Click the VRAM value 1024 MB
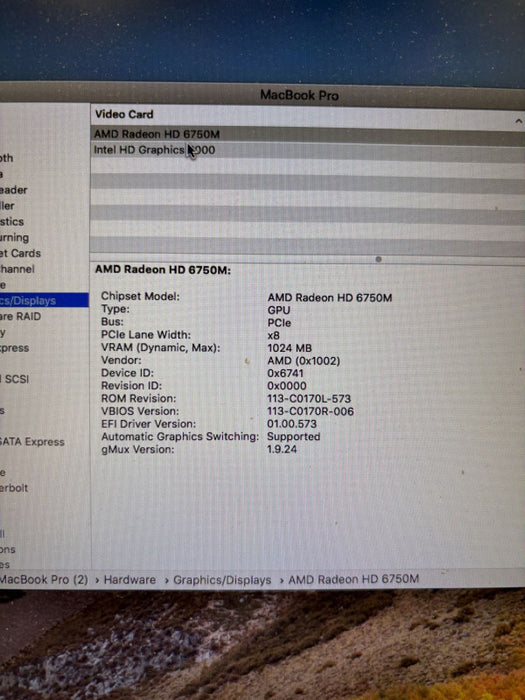The height and width of the screenshot is (700, 525). (x=290, y=348)
